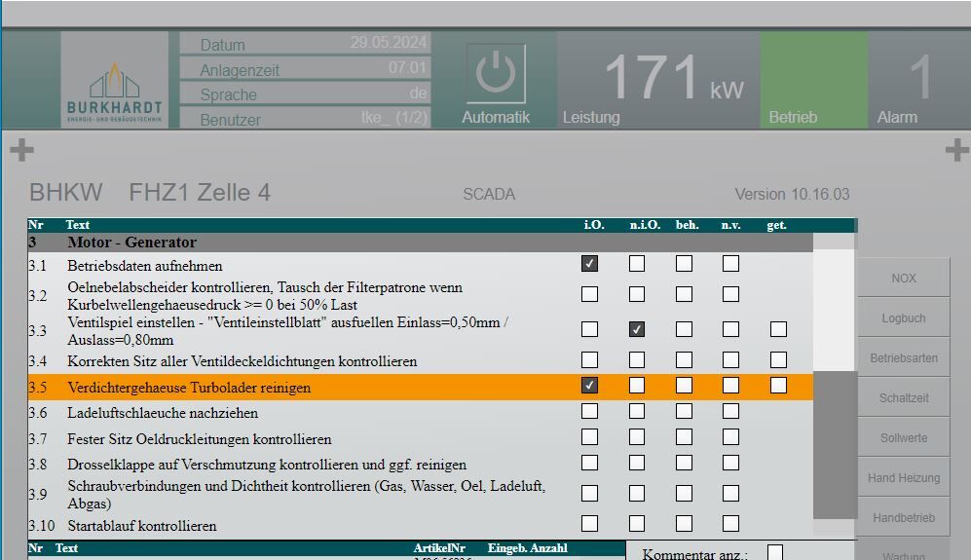The width and height of the screenshot is (971, 560).
Task: Open Schaltzeit menu entry
Action: [903, 398]
